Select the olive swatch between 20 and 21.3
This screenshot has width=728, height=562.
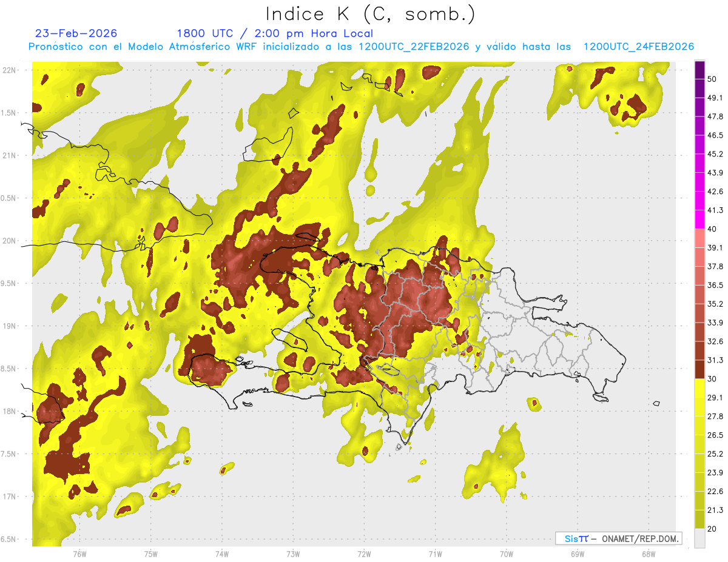[x=699, y=520]
